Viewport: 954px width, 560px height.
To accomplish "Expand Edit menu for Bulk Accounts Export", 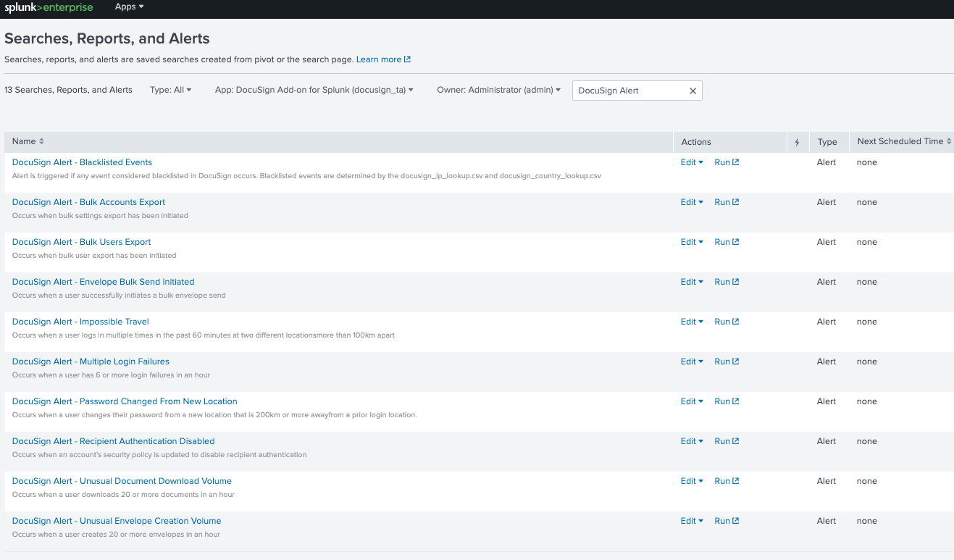I will [692, 202].
